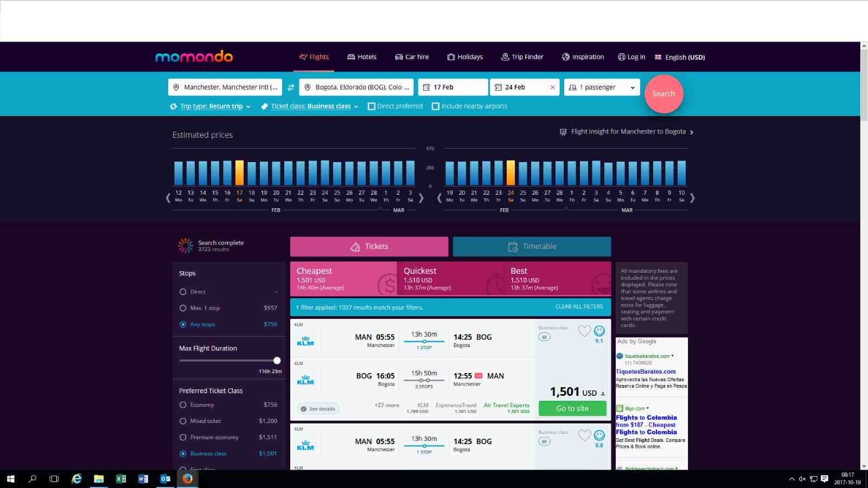This screenshot has height=488, width=868.
Task: Open Outlook from the taskbar
Action: point(165,479)
